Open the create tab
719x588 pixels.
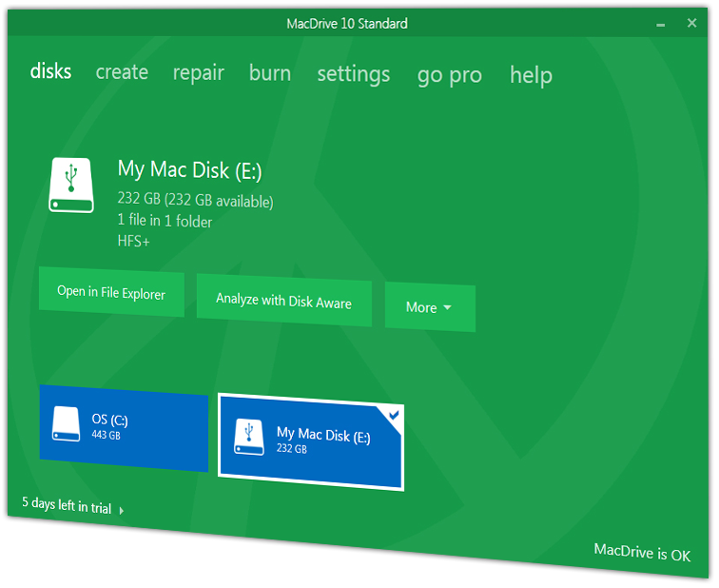[x=122, y=72]
